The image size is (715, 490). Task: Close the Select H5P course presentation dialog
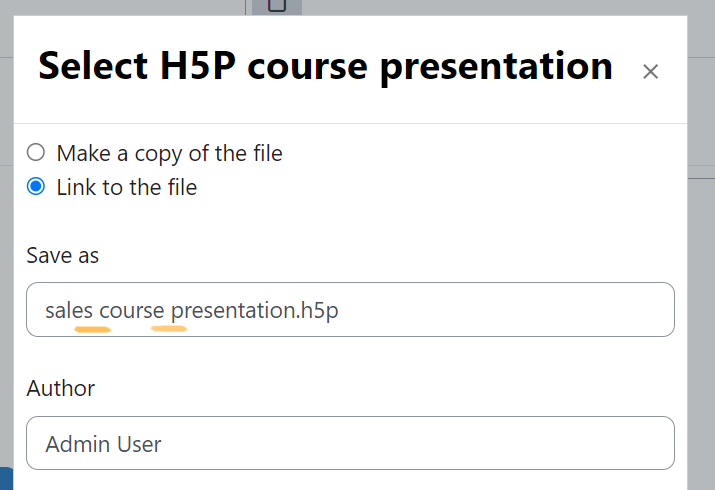point(650,72)
